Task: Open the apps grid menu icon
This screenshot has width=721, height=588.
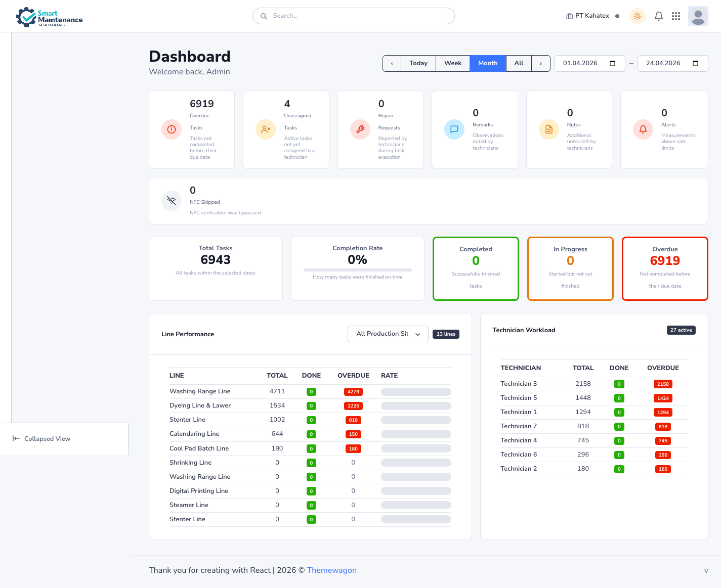Action: tap(675, 16)
